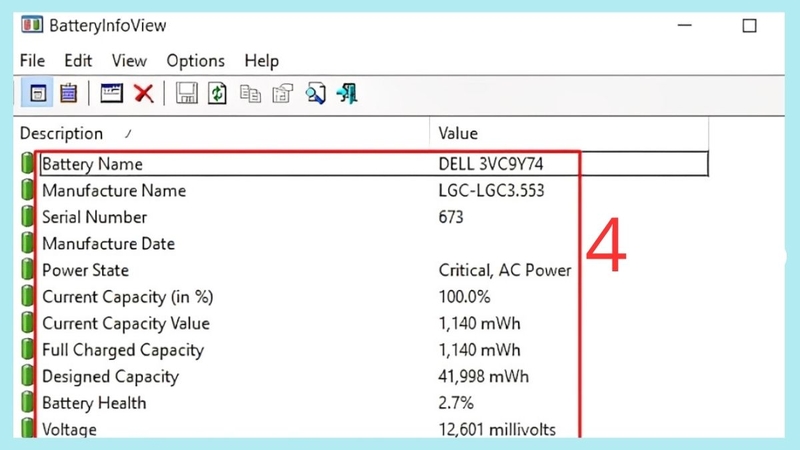Viewport: 800px width, 450px height.
Task: Click the 2.7% battery health value
Action: pos(456,403)
